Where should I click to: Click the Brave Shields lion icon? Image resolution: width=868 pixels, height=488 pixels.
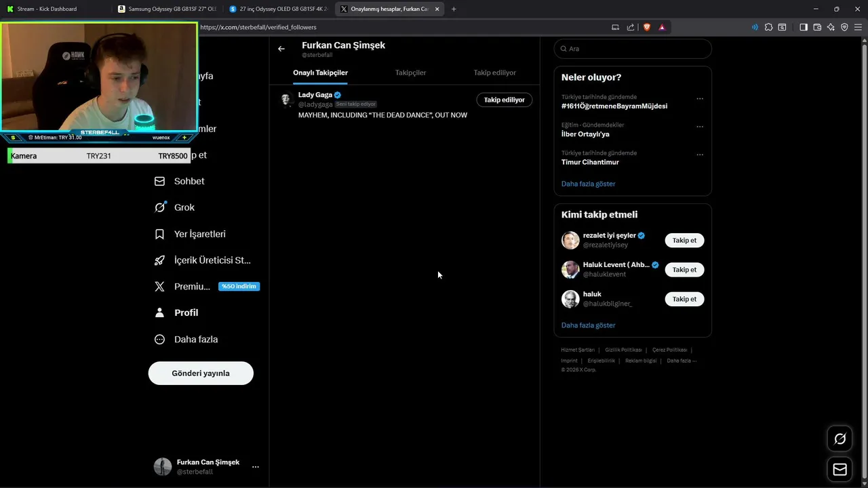[x=646, y=27]
